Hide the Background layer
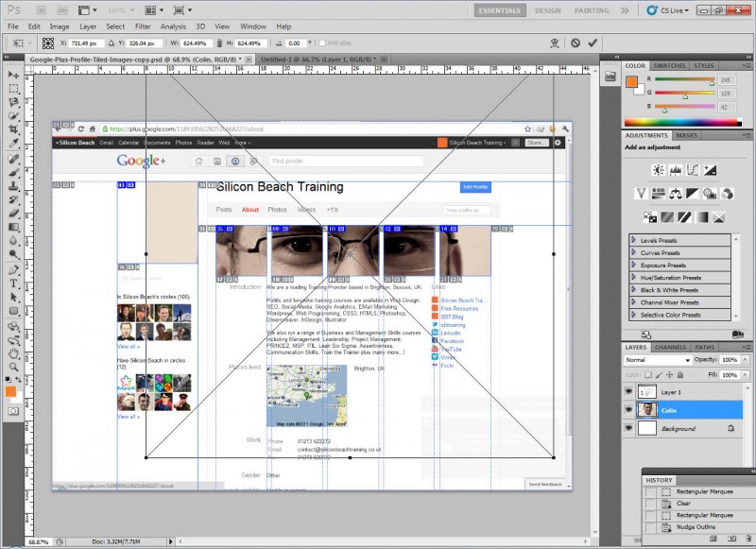This screenshot has height=549, width=756. coord(628,428)
